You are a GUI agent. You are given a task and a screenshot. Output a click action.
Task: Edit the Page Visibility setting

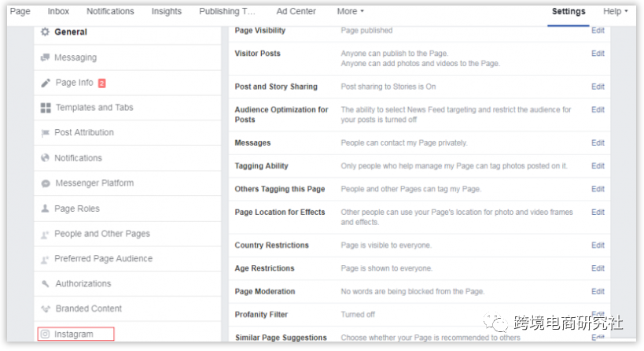pyautogui.click(x=598, y=31)
